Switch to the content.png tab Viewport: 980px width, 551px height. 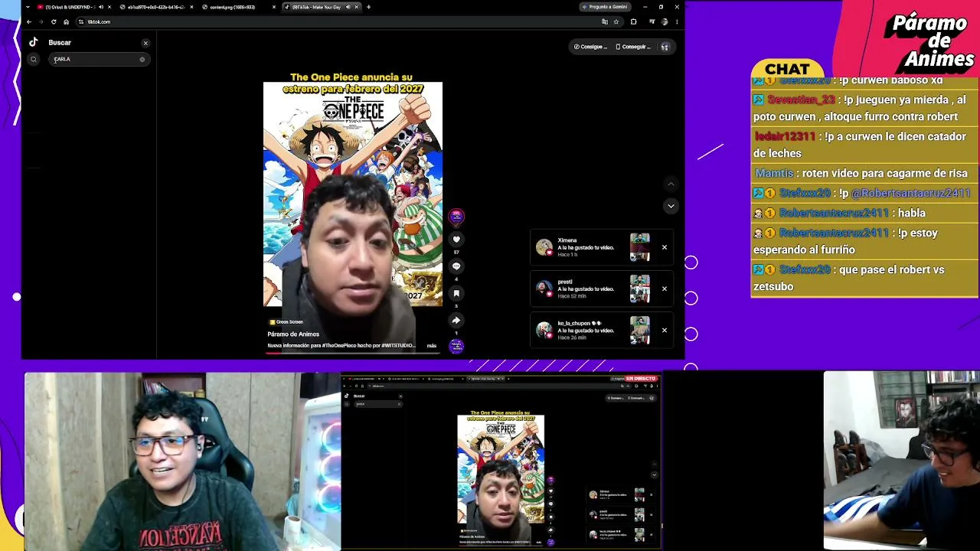pos(238,7)
